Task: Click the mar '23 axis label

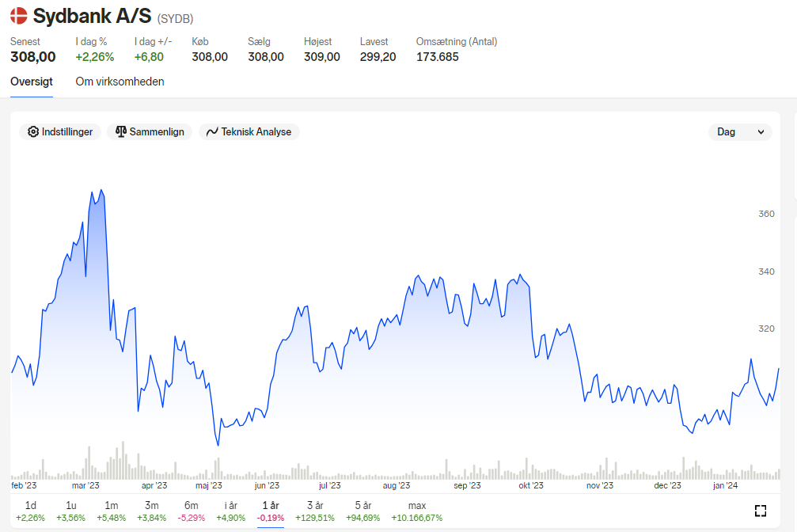Action: 85,485
